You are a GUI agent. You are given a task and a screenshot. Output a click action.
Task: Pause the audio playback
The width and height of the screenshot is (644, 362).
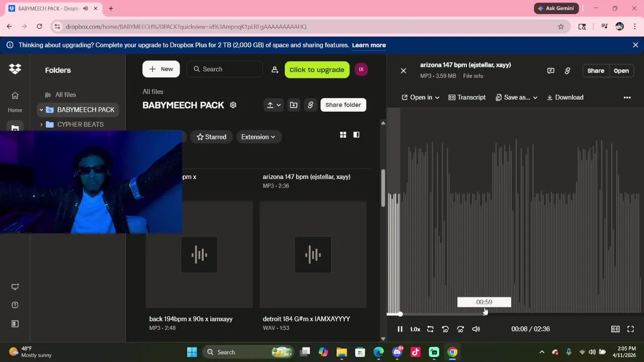pyautogui.click(x=400, y=329)
